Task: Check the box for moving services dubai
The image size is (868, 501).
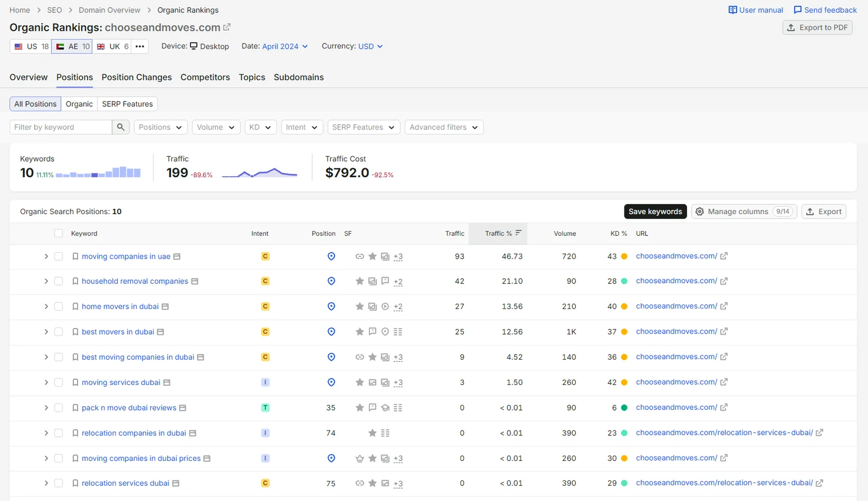Action: [59, 382]
